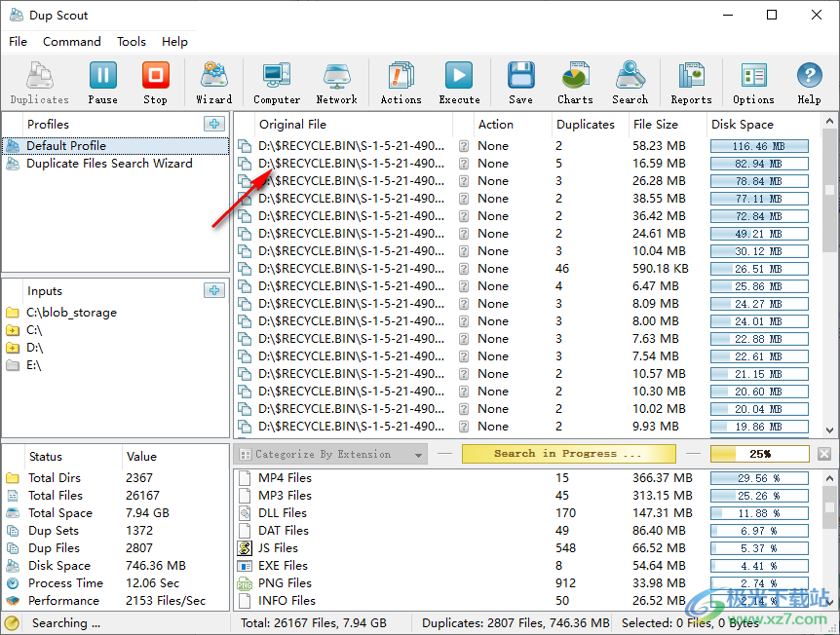This screenshot has height=635, width=840.
Task: Open the Search toolbar icon
Action: pos(630,83)
